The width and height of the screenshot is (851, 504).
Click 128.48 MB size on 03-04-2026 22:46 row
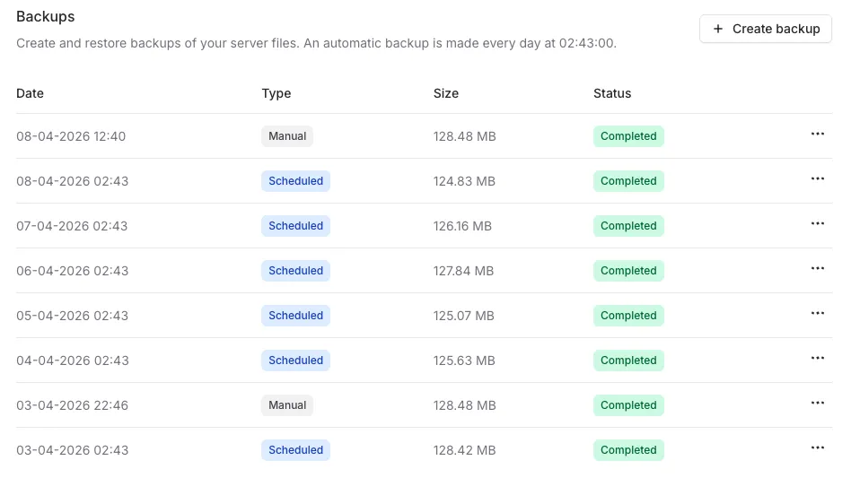(x=465, y=405)
